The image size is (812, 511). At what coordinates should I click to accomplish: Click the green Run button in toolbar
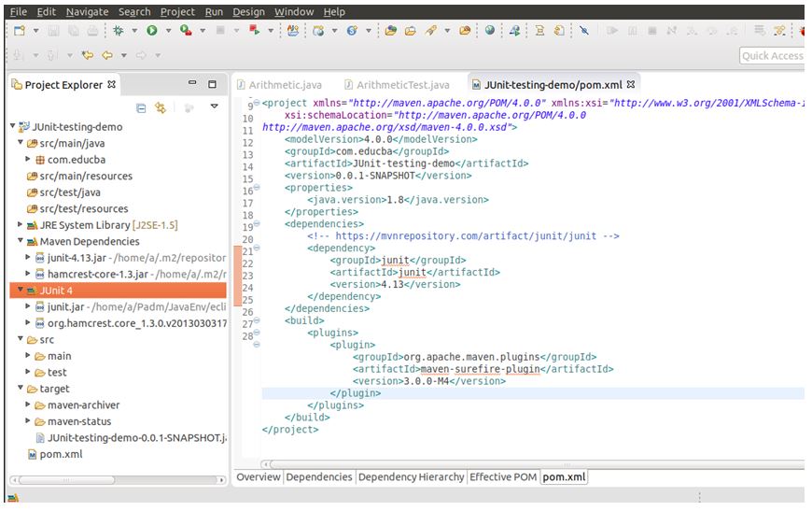(x=151, y=31)
